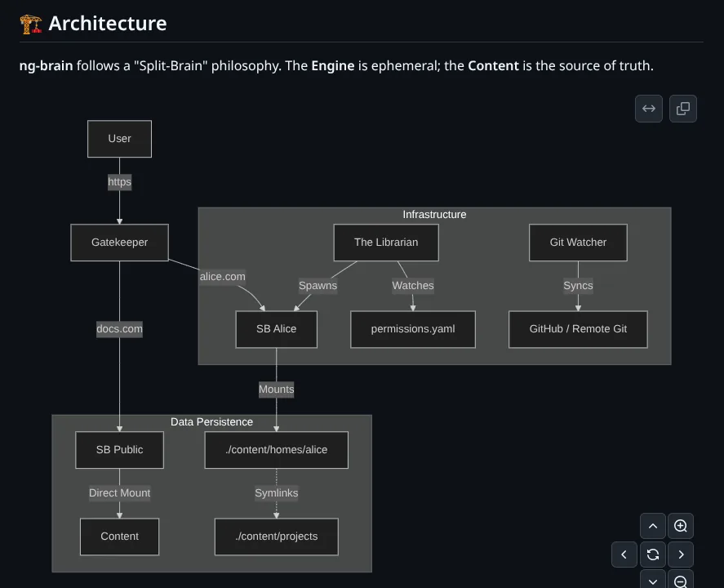Select the ./content/projects node
The width and height of the screenshot is (724, 588).
pos(276,537)
